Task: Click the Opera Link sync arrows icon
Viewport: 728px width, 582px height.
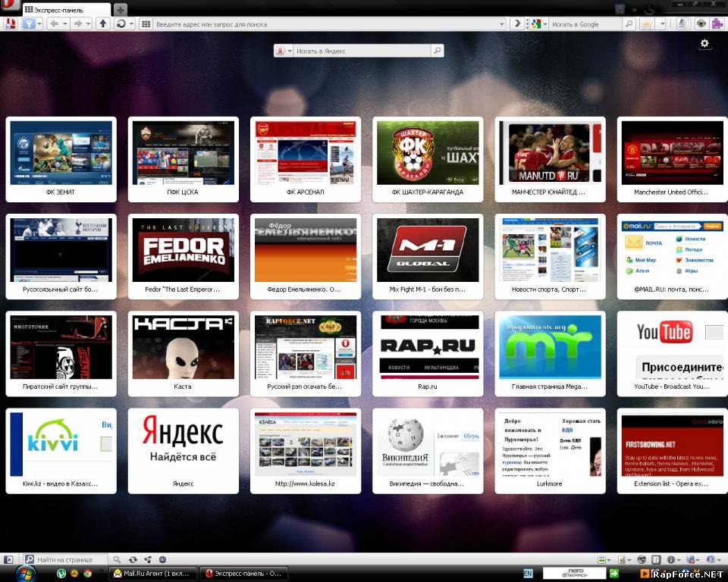Action: 133,560
